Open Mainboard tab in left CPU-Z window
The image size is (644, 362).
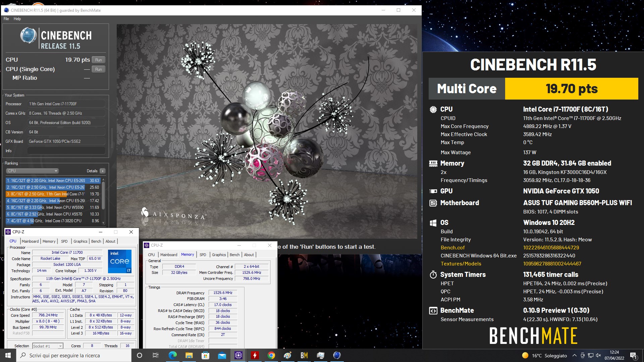coord(30,241)
